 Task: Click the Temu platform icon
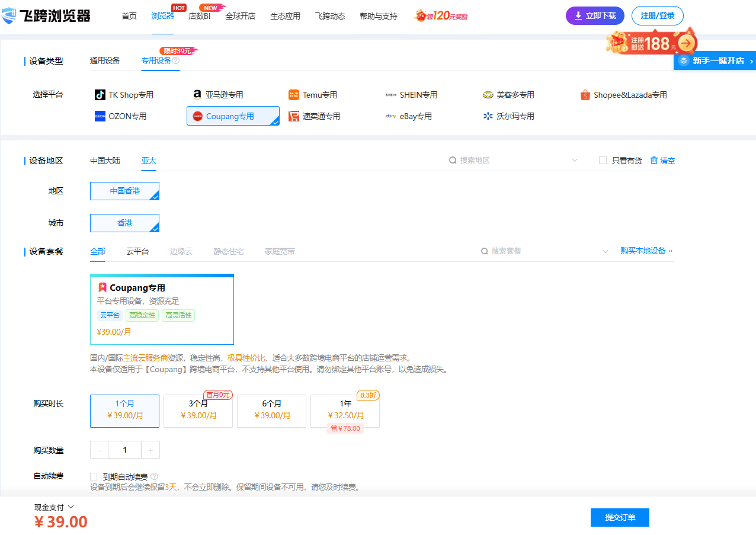click(x=294, y=95)
